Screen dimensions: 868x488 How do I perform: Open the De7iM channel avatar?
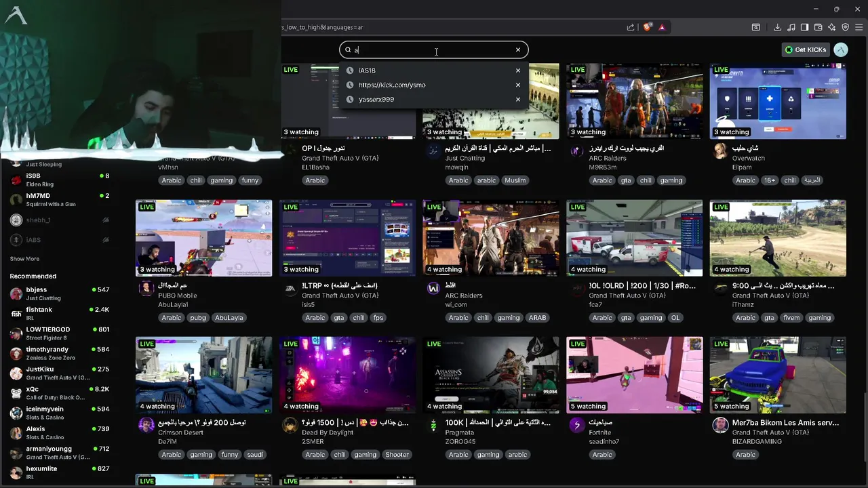[x=146, y=426]
